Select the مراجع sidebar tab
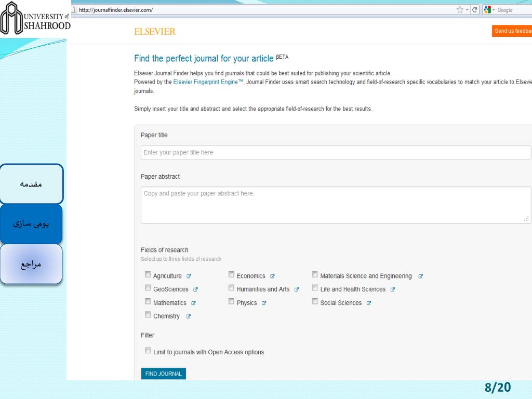This screenshot has width=532, height=399. point(31,264)
